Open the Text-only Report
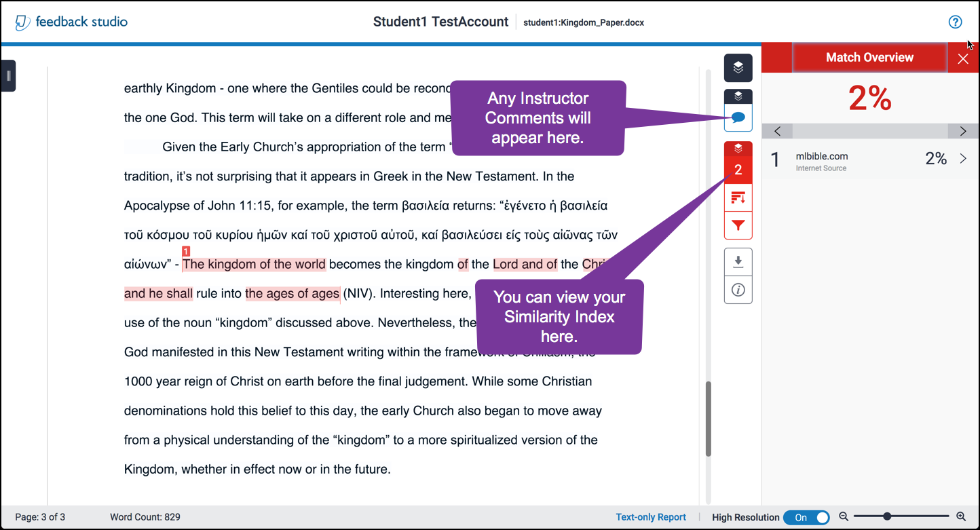This screenshot has width=980, height=530. click(x=651, y=516)
